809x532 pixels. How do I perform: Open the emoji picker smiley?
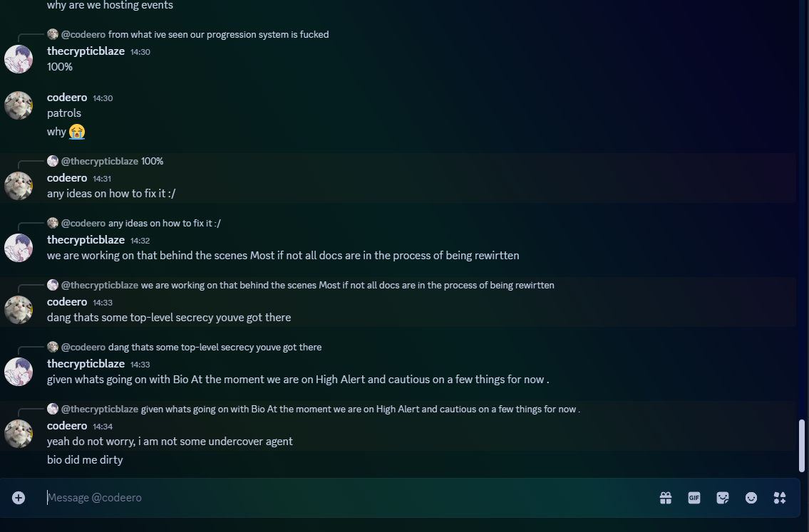click(751, 498)
